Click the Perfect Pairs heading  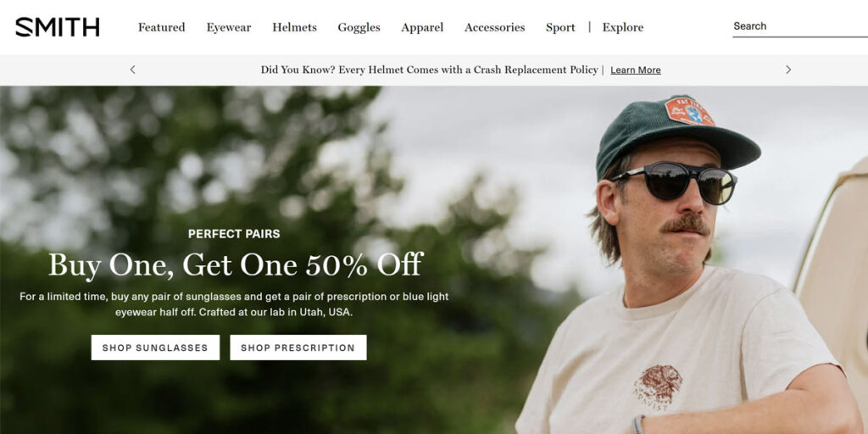234,234
